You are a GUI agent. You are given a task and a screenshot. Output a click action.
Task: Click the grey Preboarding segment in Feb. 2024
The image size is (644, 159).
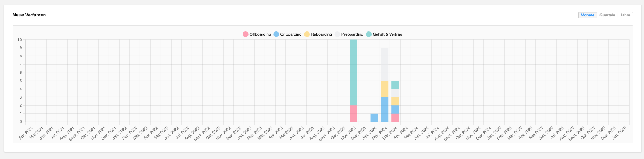pyautogui.click(x=385, y=64)
